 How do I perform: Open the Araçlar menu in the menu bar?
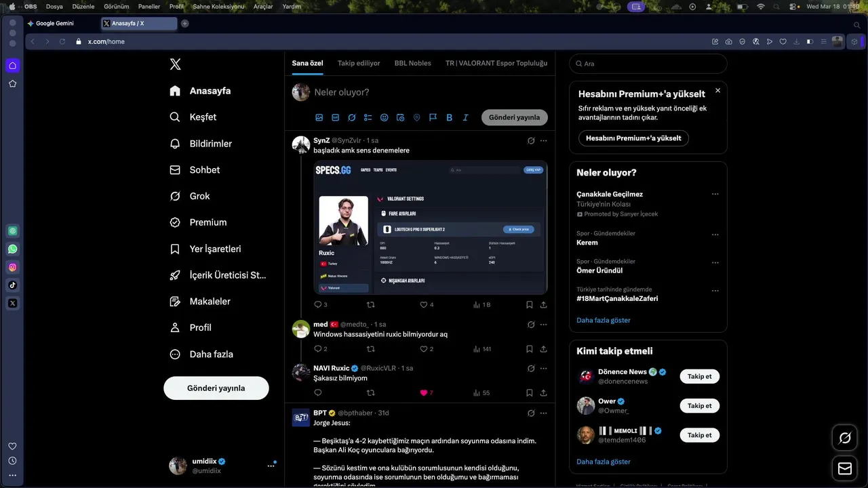pos(263,6)
